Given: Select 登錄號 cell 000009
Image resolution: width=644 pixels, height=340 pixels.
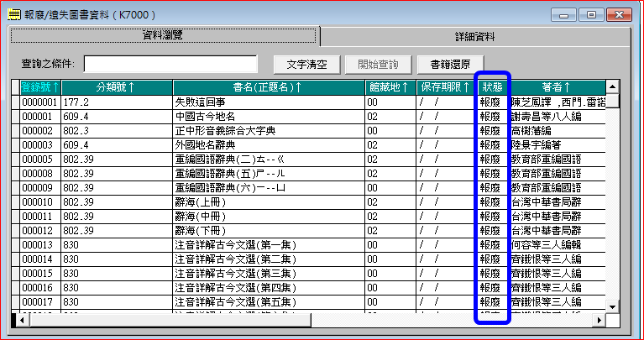Looking at the screenshot, I should click(x=40, y=188).
